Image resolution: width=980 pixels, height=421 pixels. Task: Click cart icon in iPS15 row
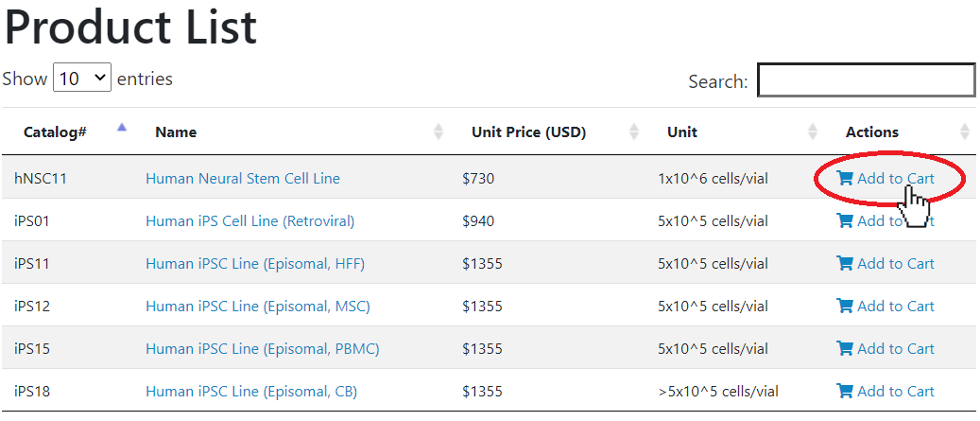pyautogui.click(x=845, y=349)
